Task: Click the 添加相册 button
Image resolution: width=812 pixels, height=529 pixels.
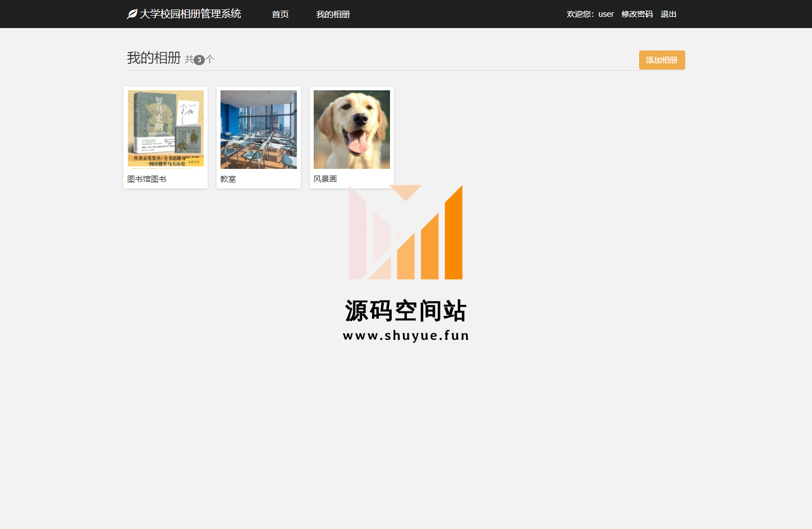Action: pos(662,60)
